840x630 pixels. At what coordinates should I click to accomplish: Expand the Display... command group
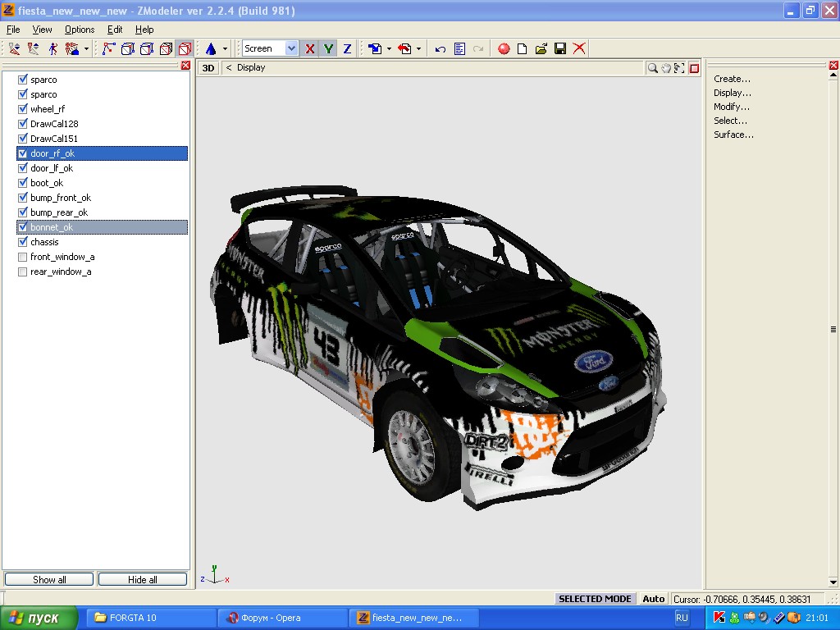[733, 93]
